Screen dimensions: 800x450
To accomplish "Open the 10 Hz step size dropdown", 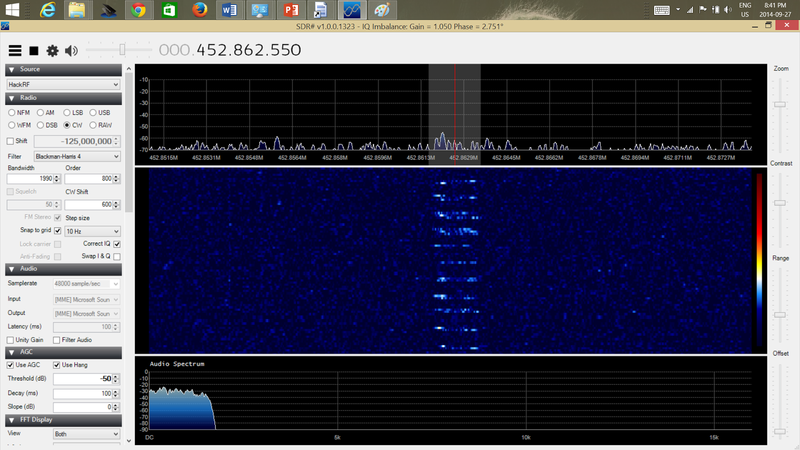I will pos(92,231).
